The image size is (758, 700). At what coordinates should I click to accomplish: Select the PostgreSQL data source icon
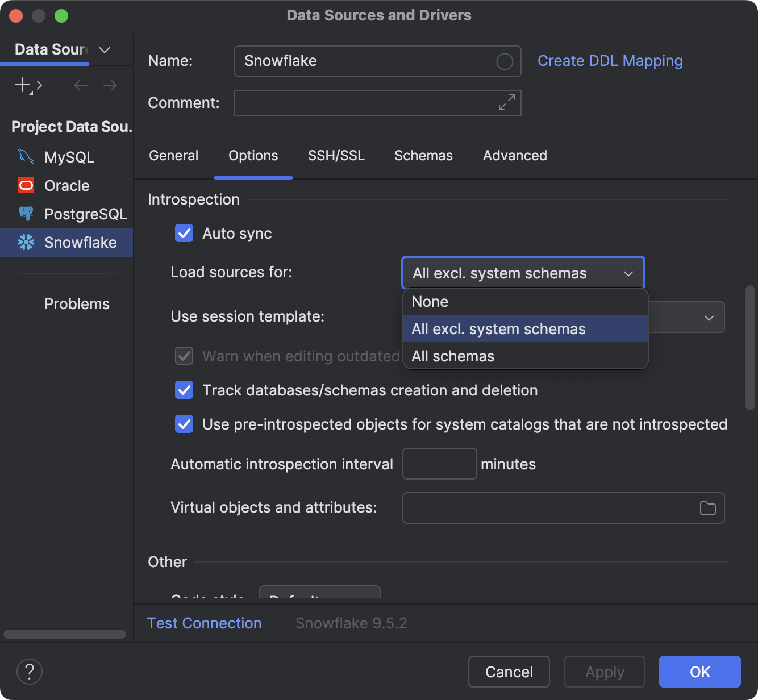click(x=25, y=214)
